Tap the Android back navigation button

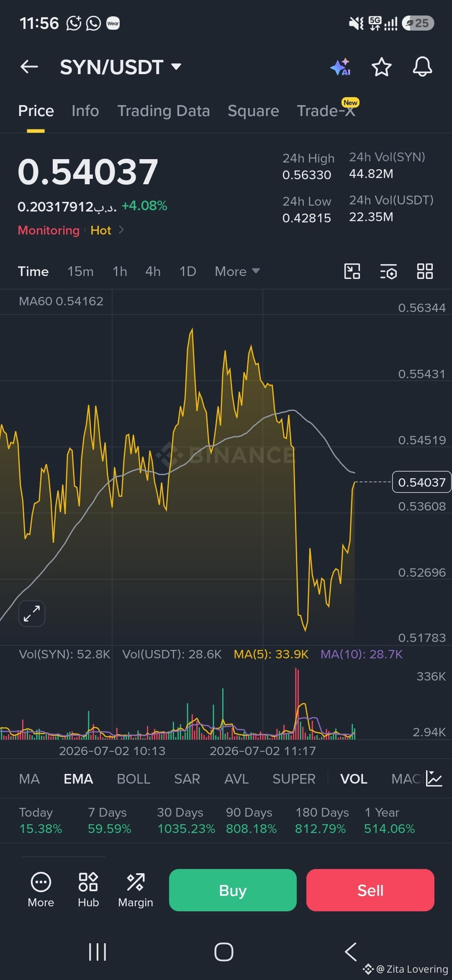(x=351, y=952)
